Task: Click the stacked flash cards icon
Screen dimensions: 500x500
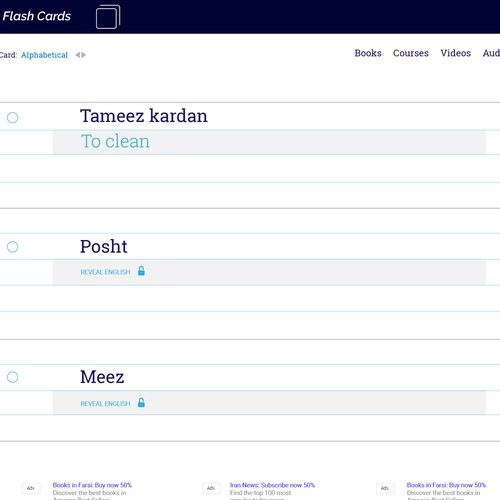Action: click(108, 17)
